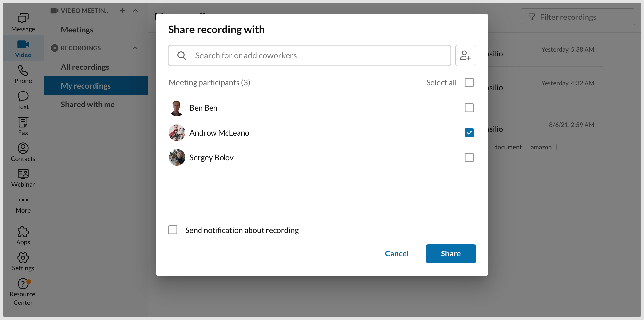Enable send notification about recording
Screen dimensions: 644x320
pos(173,229)
